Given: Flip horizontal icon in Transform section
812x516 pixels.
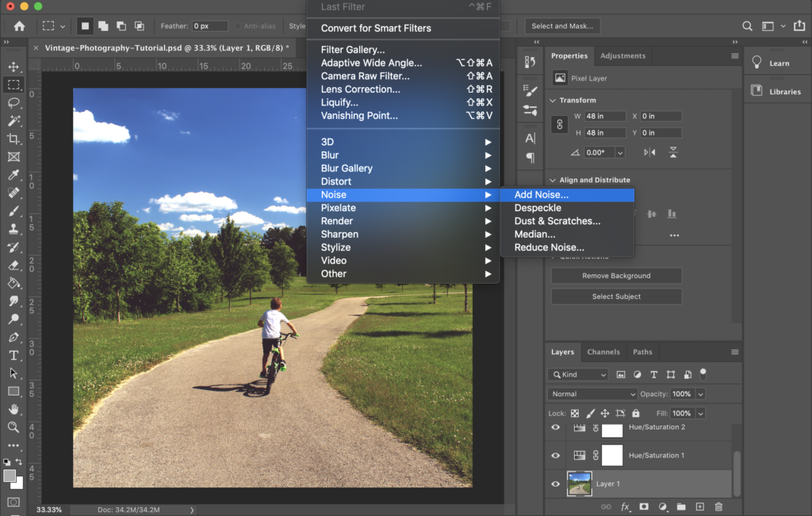Looking at the screenshot, I should (x=649, y=152).
